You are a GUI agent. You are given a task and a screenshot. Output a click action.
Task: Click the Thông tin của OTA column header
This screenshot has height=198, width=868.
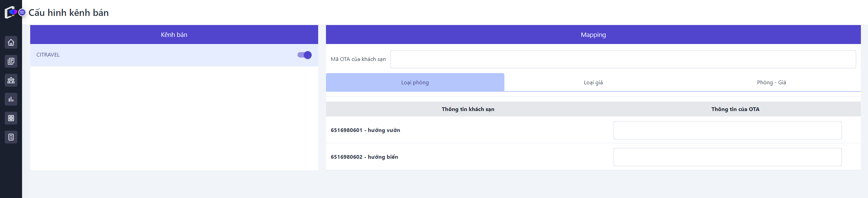coord(735,109)
